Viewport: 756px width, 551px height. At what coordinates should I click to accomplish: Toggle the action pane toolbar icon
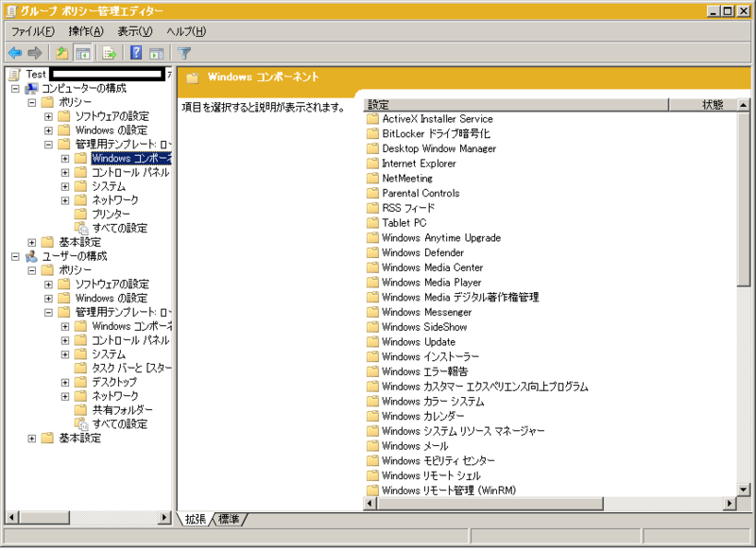point(156,53)
